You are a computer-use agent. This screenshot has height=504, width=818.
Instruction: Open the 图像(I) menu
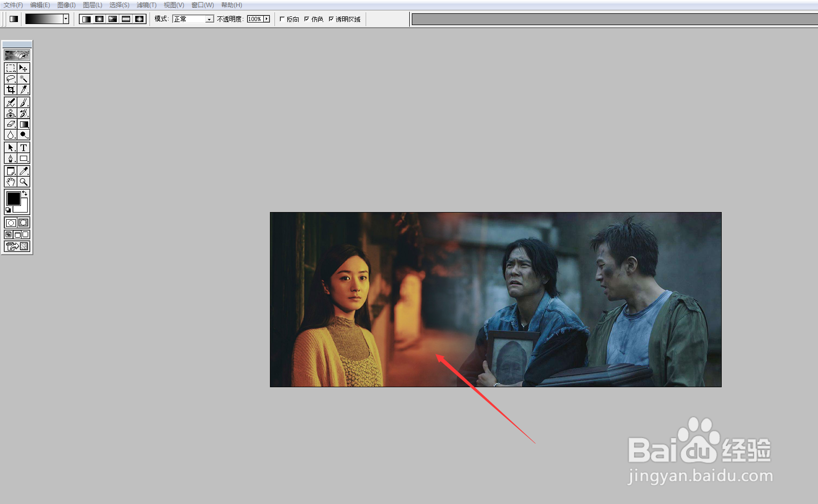pyautogui.click(x=67, y=5)
